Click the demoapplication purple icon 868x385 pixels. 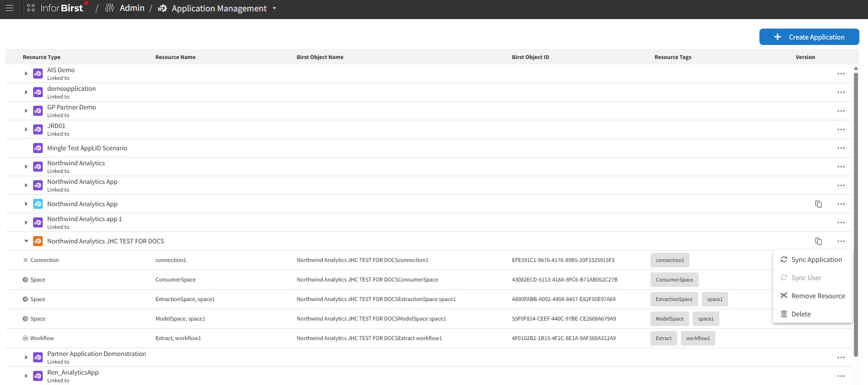[x=38, y=92]
